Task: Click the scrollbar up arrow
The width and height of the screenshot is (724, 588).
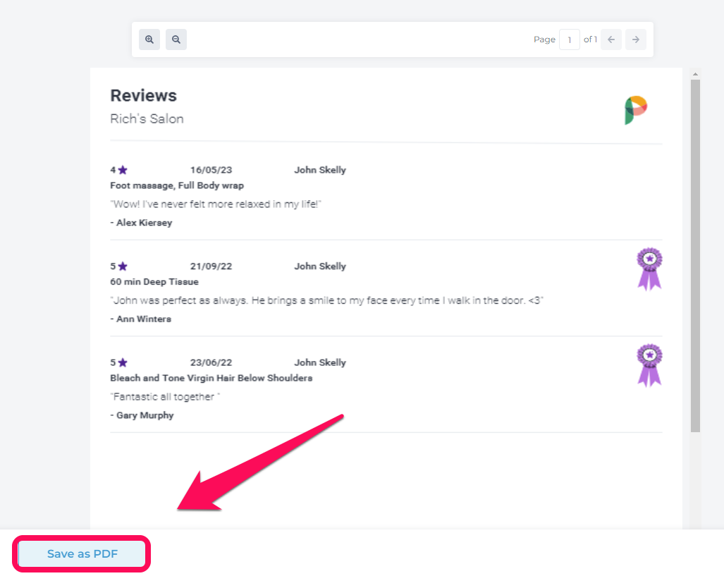Action: 695,74
